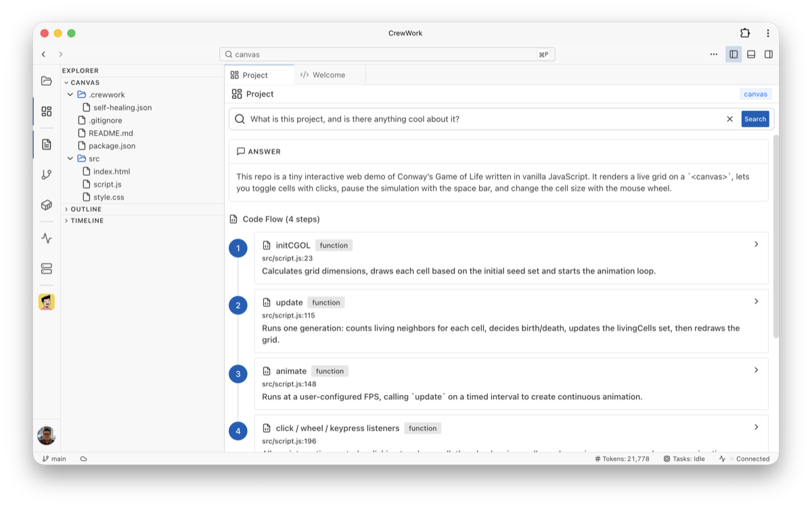Click the results panel vertical scrollbar
This screenshot has height=508, width=812.
pyautogui.click(x=776, y=236)
